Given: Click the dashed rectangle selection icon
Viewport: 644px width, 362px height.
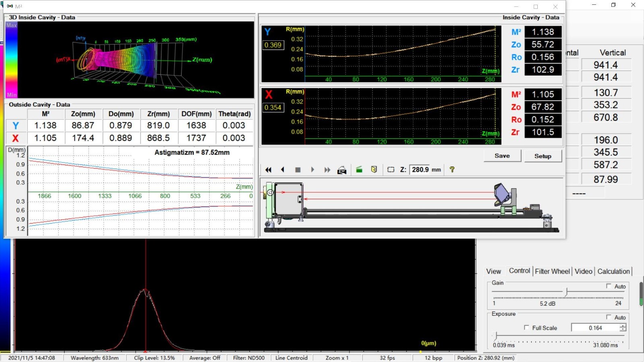Looking at the screenshot, I should coord(390,170).
